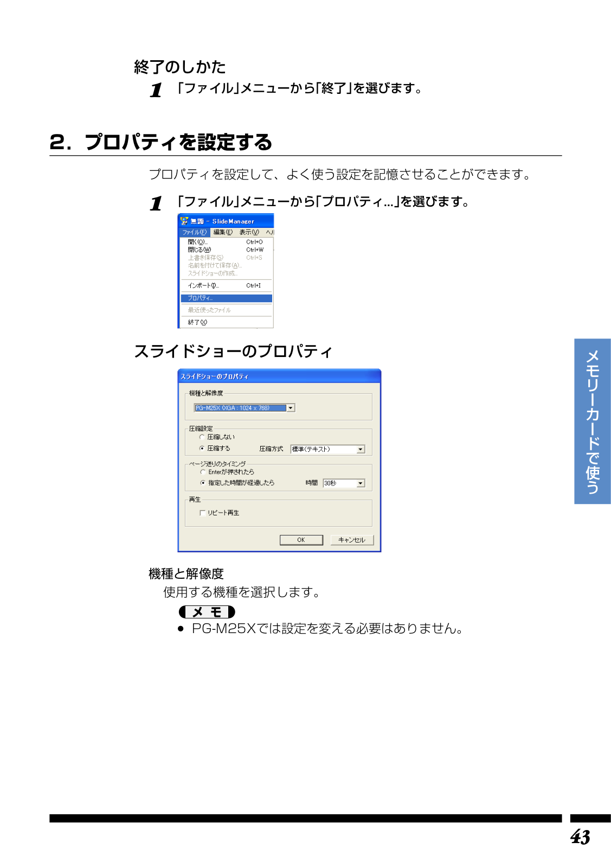The height and width of the screenshot is (868, 611).
Task: Click the 機種と解像度 group label in dialog
Action: click(x=206, y=393)
